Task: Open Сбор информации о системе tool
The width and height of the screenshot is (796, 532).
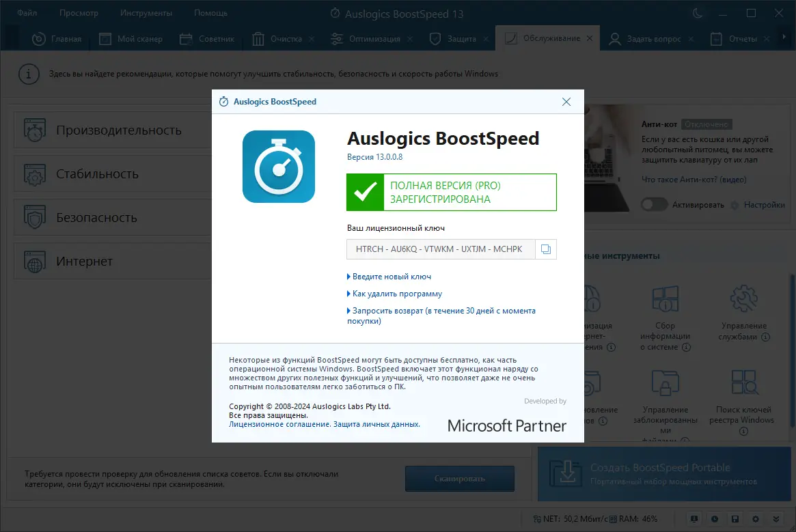Action: pos(665,318)
